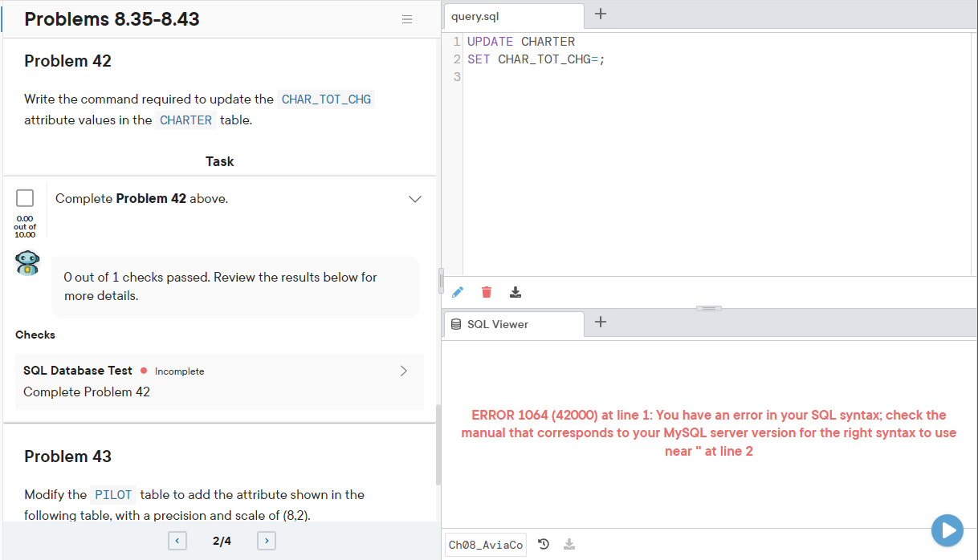Expand SQL Database Test check details
Viewport: 978px width, 560px height.
[x=404, y=371]
